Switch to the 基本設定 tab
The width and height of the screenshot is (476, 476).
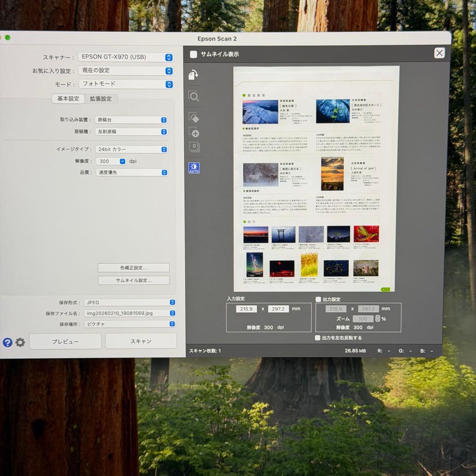68,99
